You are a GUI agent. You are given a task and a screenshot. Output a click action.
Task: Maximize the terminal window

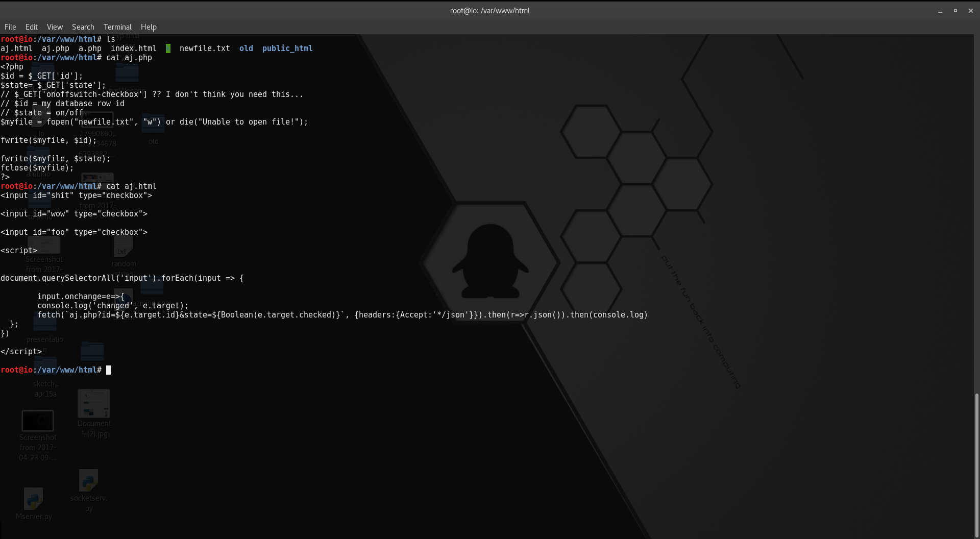pyautogui.click(x=955, y=11)
